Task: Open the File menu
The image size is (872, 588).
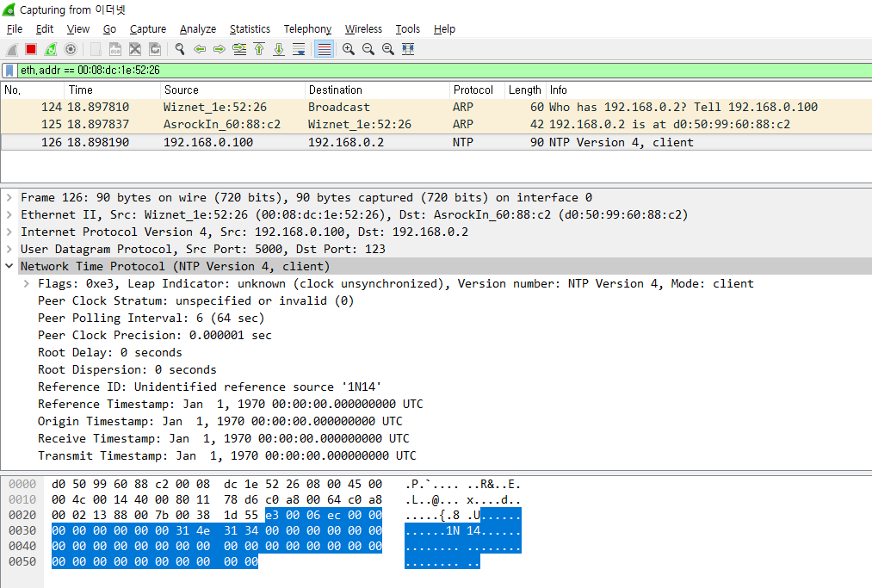Action: coord(15,29)
